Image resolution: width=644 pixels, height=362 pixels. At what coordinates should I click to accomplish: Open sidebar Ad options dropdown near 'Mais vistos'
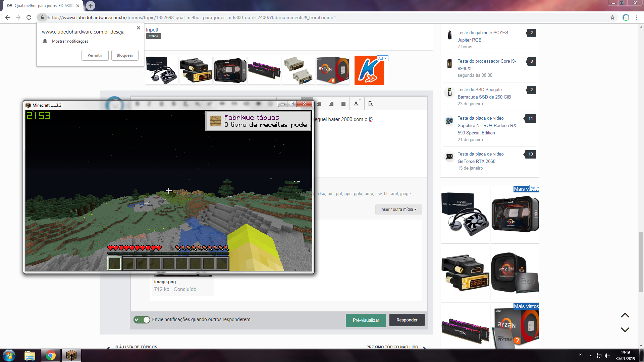click(x=534, y=188)
